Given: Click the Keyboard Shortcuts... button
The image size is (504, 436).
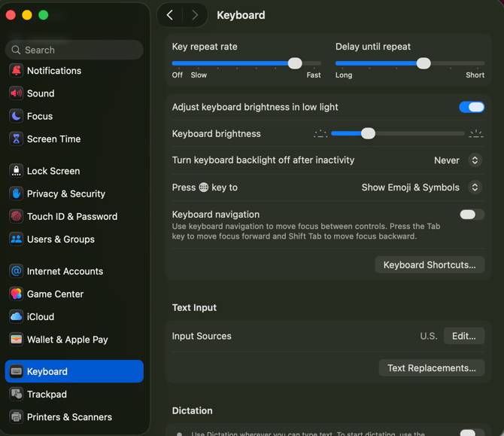Looking at the screenshot, I should point(430,265).
